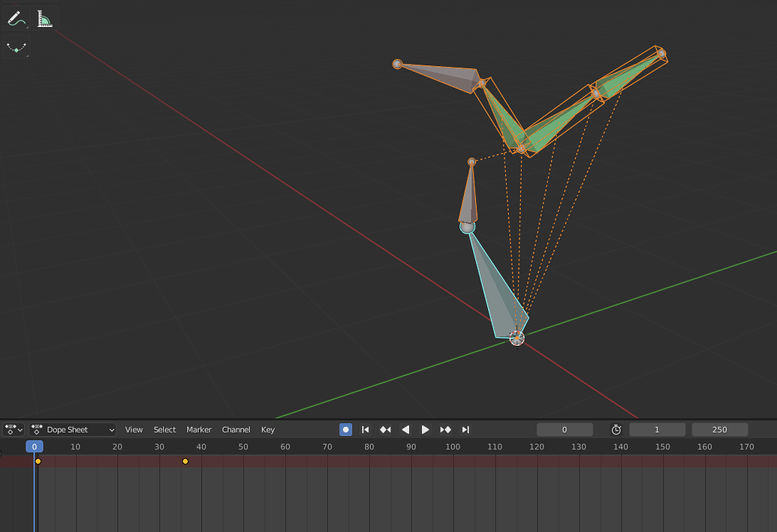Viewport: 777px width, 532px height.
Task: Toggle the auto keying record button
Action: [346, 429]
